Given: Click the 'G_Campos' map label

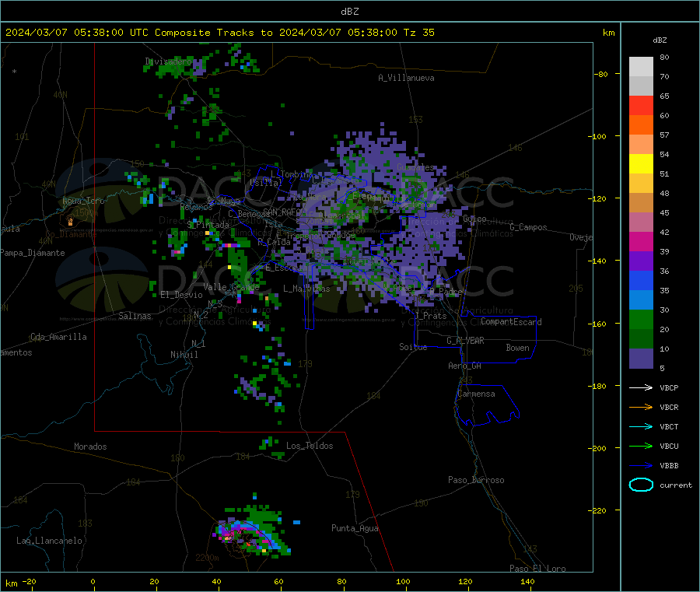Looking at the screenshot, I should point(528,227).
